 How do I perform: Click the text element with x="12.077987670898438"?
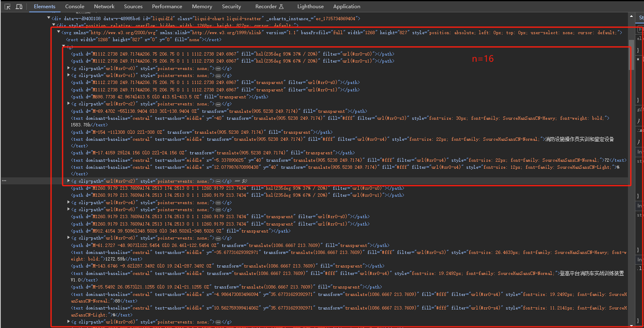[x=345, y=170]
